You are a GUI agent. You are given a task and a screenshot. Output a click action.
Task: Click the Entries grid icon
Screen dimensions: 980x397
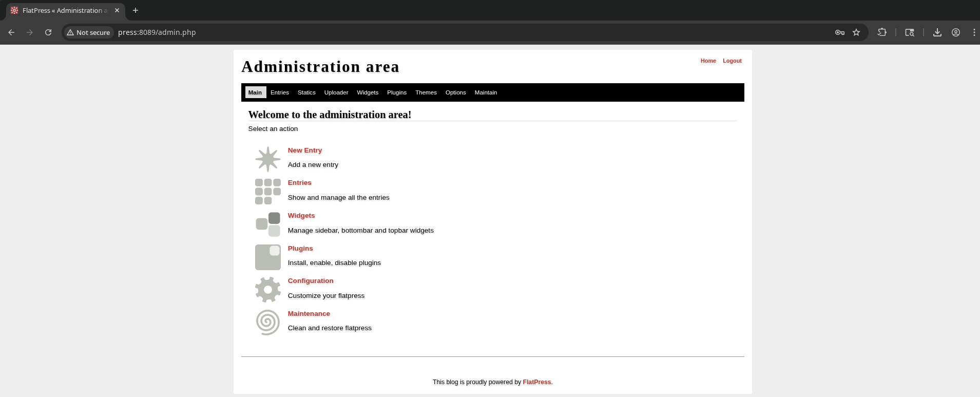pyautogui.click(x=267, y=192)
